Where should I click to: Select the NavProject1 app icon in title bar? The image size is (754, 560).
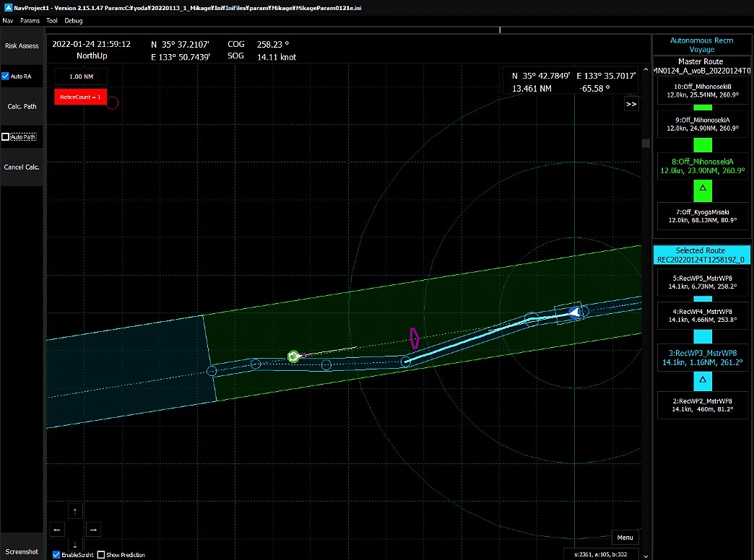[8, 8]
